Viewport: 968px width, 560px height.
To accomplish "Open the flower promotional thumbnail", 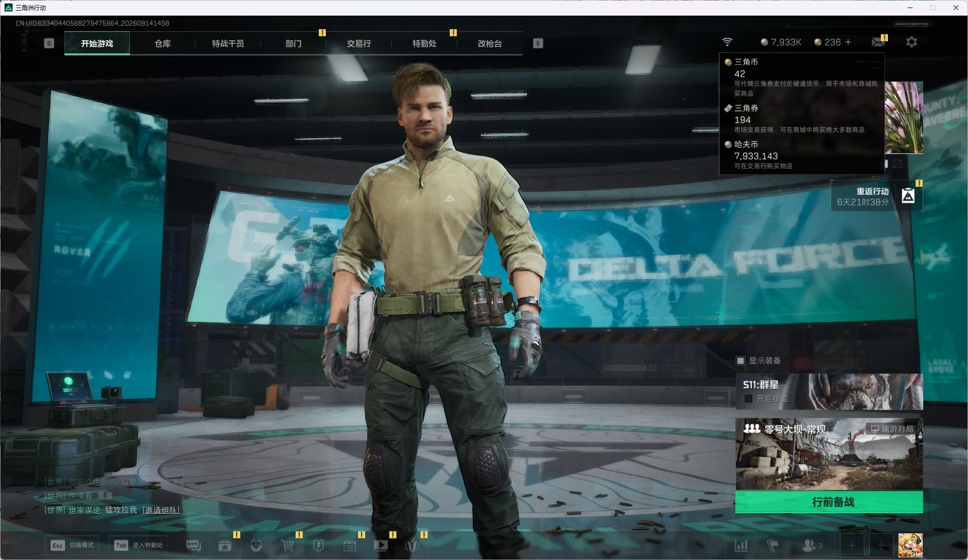I will pos(904,117).
